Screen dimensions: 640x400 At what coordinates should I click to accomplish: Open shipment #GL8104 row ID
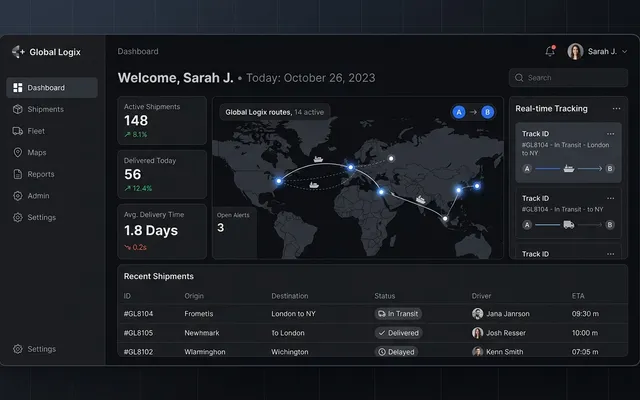point(138,314)
